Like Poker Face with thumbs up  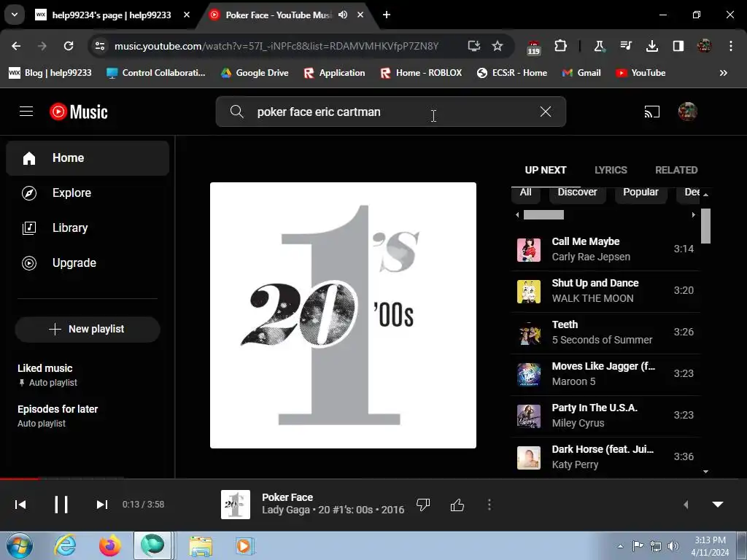tap(457, 505)
